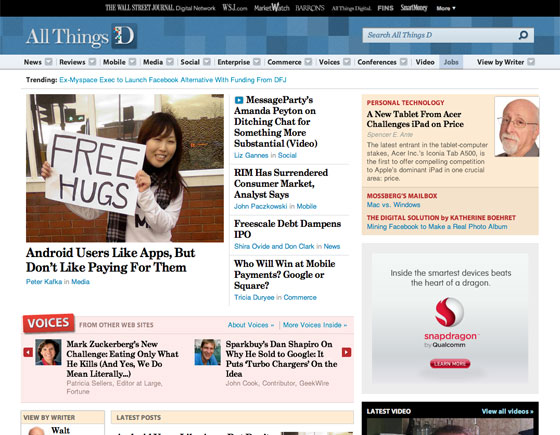Click the red VOICES badge

click(49, 323)
